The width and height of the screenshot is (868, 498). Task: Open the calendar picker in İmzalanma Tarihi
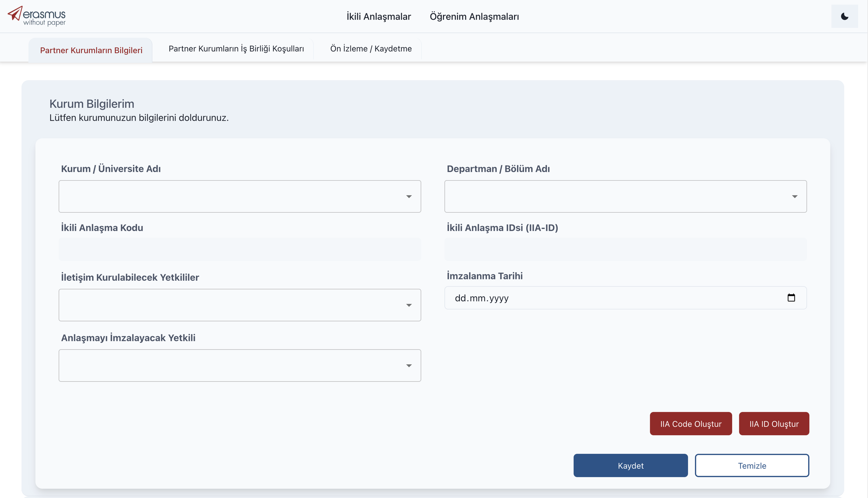(x=791, y=298)
